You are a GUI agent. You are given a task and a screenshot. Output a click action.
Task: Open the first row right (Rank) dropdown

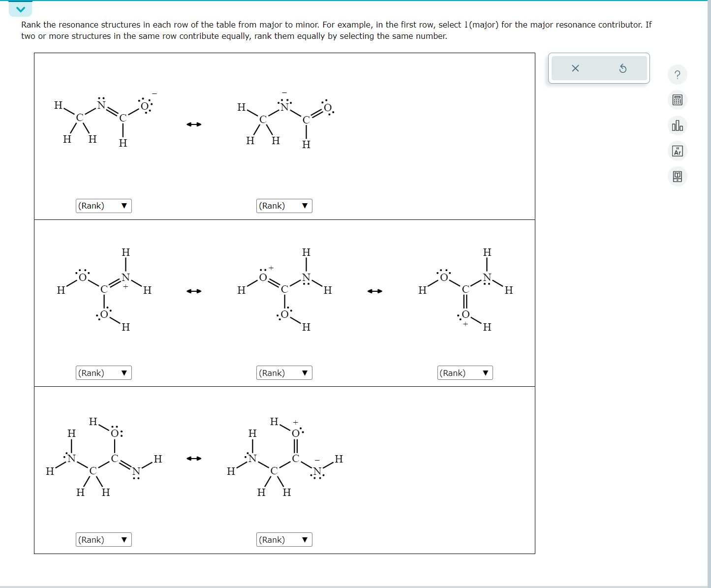(283, 206)
